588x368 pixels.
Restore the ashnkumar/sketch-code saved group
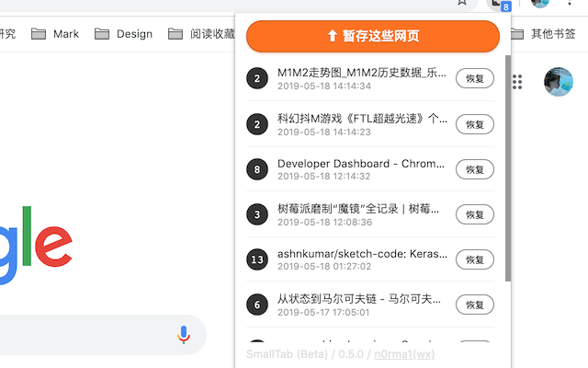tap(475, 259)
